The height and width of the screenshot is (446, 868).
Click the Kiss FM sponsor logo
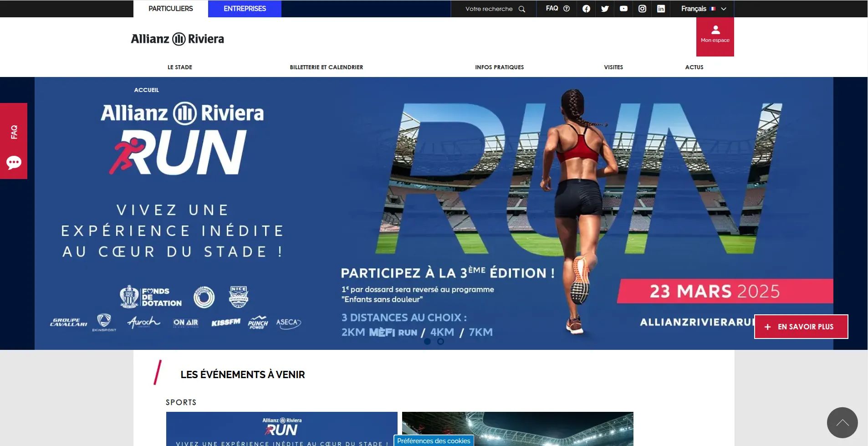(x=226, y=323)
